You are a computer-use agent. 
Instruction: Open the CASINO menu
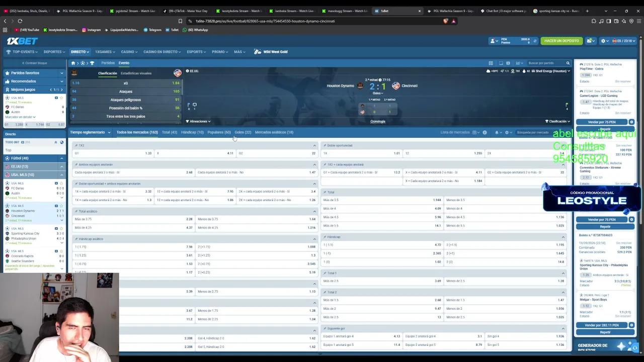click(129, 52)
